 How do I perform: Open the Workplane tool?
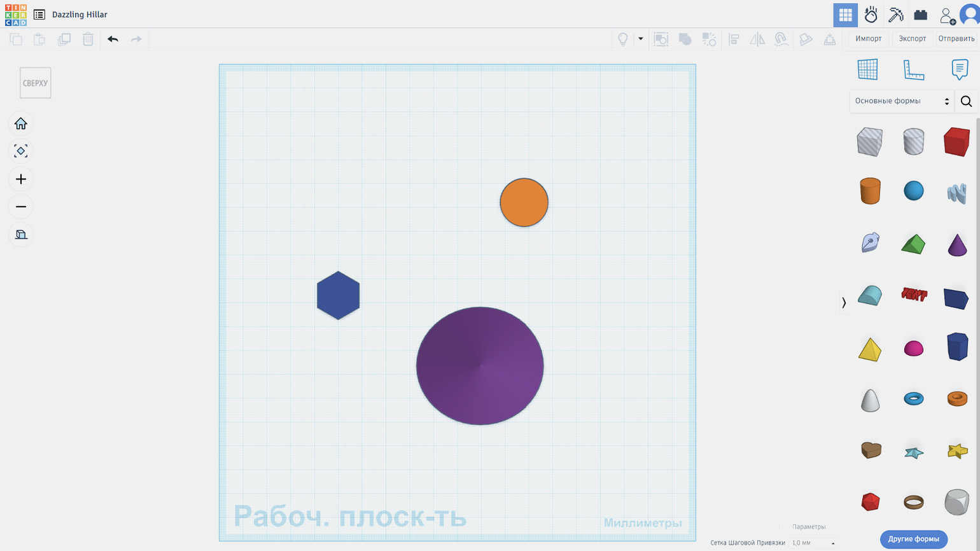pos(867,69)
